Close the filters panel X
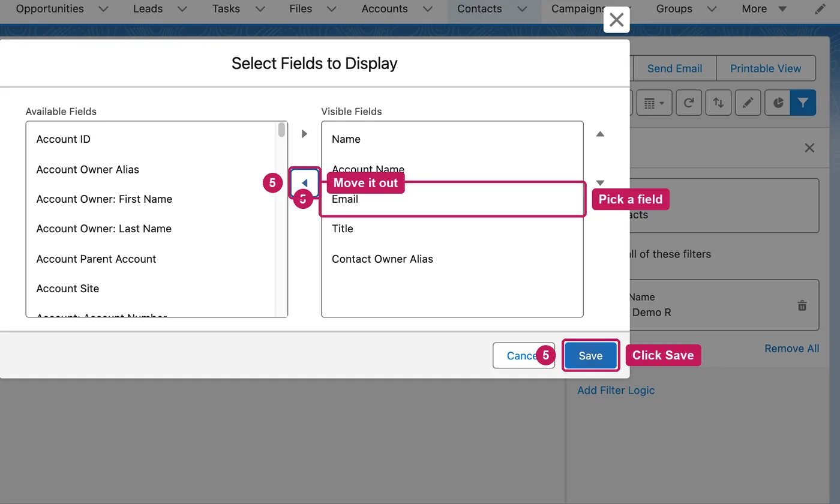This screenshot has width=840, height=504. (809, 148)
